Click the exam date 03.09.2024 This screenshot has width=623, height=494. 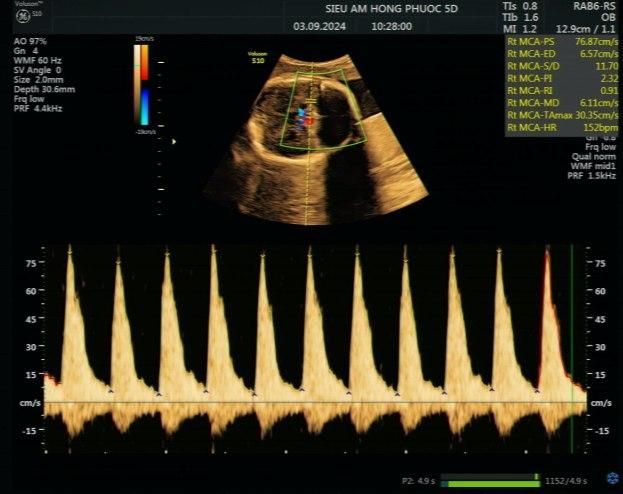coord(319,27)
